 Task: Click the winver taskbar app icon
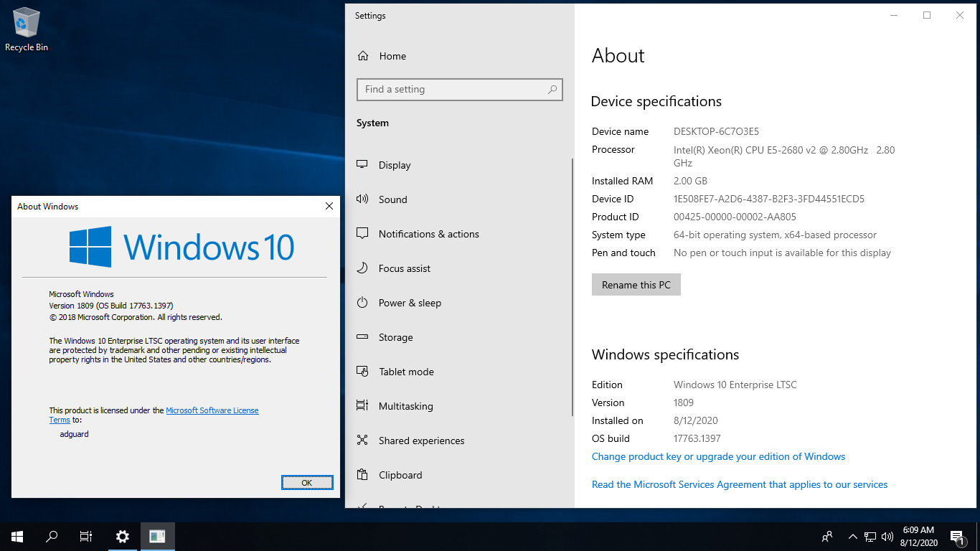158,537
